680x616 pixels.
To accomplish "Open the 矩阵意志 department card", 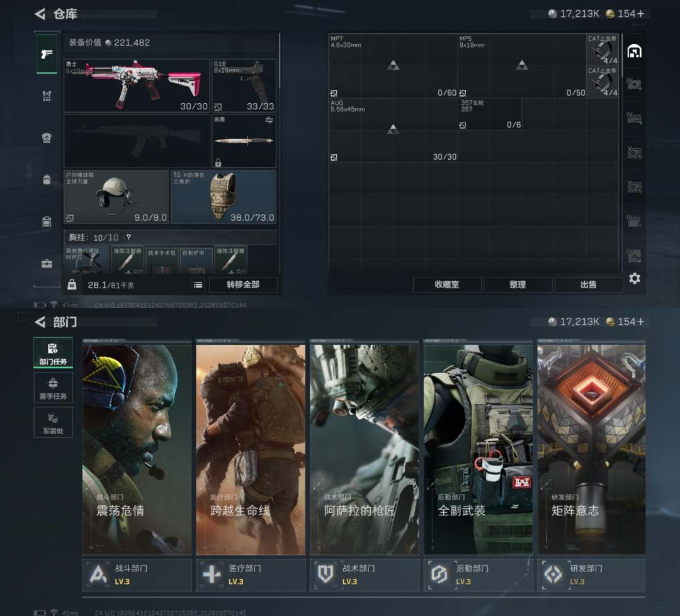I will 591,447.
